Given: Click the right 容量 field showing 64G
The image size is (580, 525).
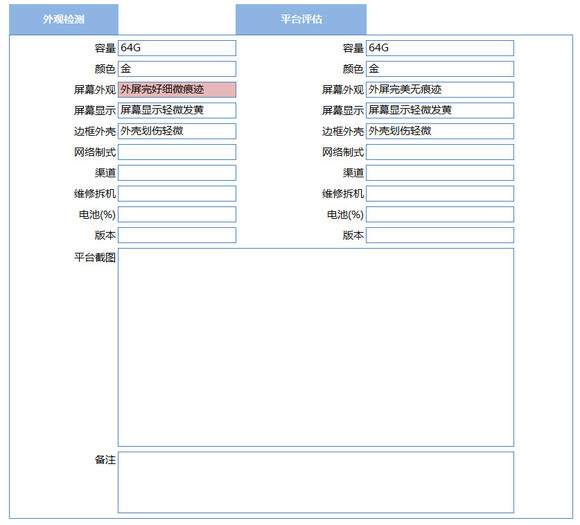Looking at the screenshot, I should pos(440,48).
